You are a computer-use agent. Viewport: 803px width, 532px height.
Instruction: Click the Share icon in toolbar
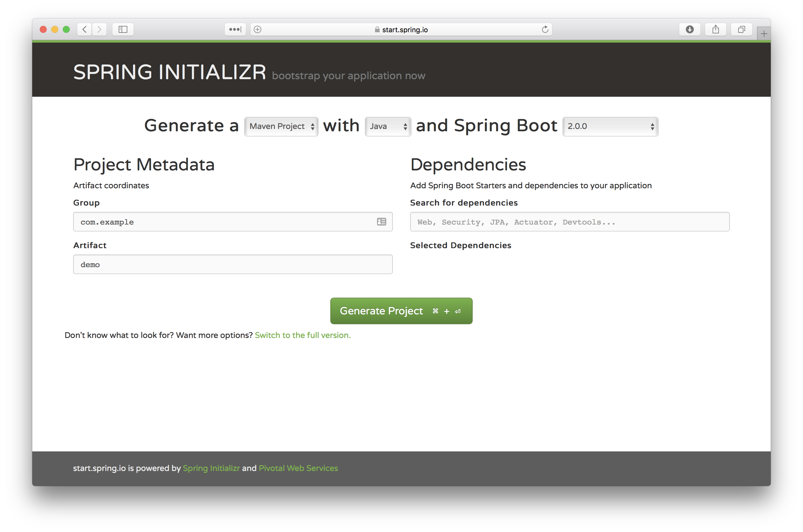coord(715,30)
